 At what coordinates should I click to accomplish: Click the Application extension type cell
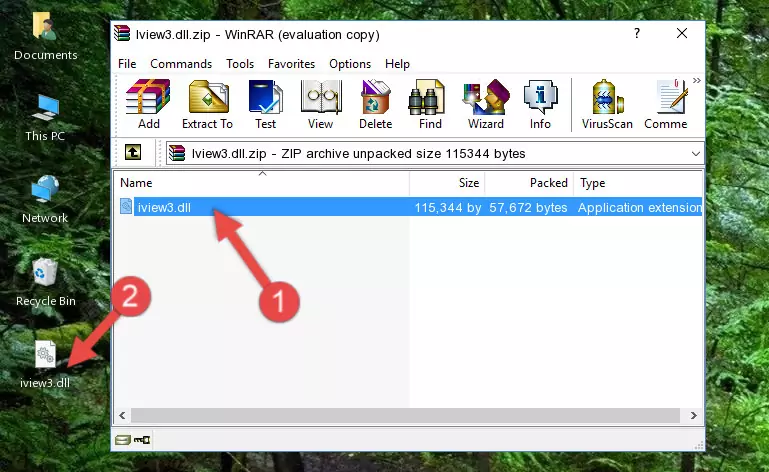click(x=640, y=208)
